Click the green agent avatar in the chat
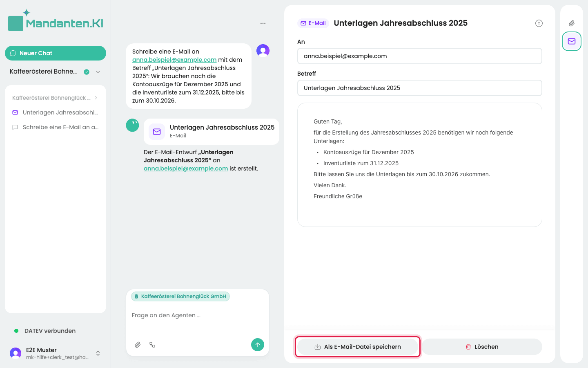This screenshot has height=368, width=588. [x=132, y=125]
